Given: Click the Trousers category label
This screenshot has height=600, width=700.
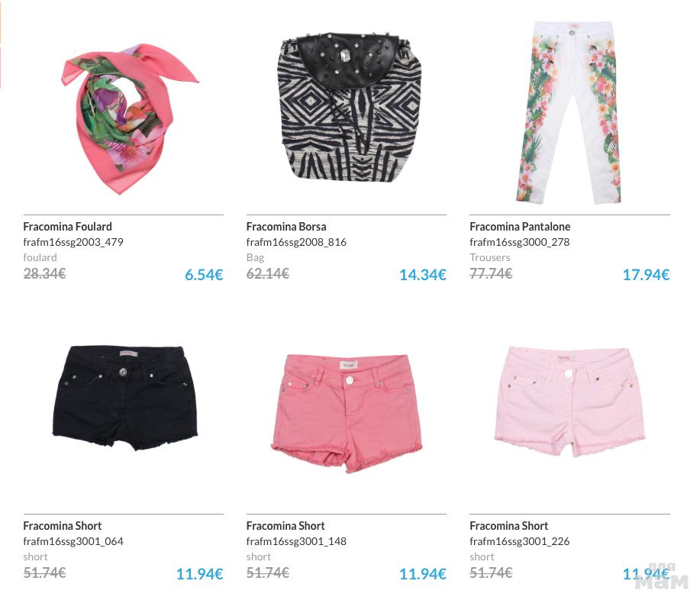Looking at the screenshot, I should 490,257.
